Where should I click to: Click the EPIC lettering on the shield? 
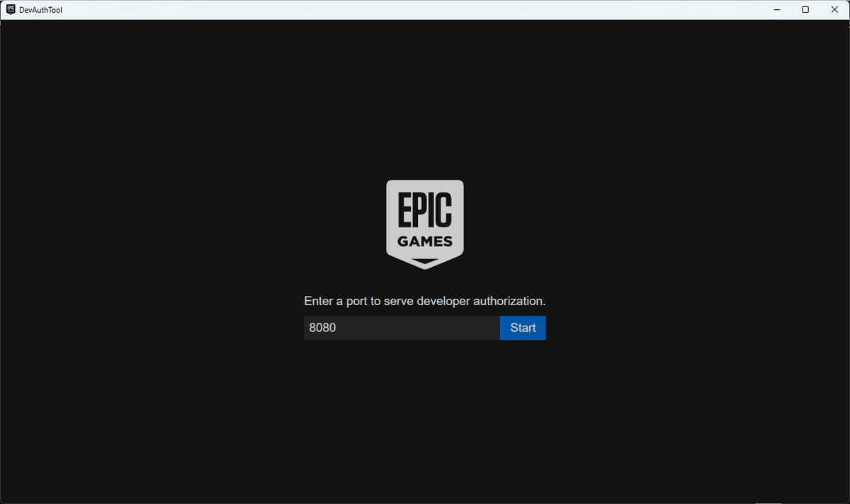pyautogui.click(x=425, y=210)
